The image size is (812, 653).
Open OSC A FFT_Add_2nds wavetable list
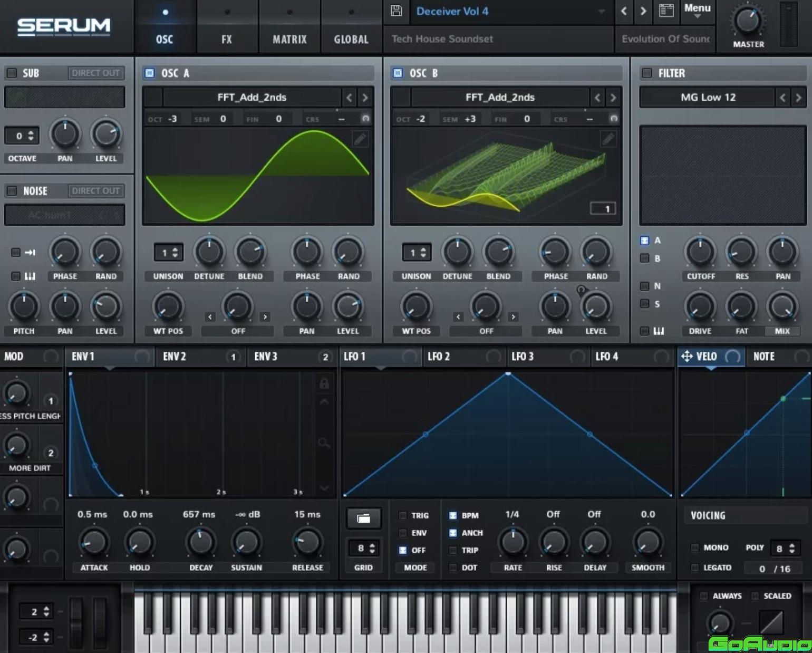[x=252, y=98]
